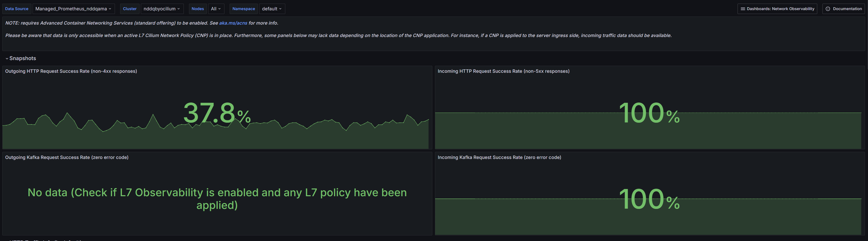
Task: Click the Cluster variable label
Action: 130,9
